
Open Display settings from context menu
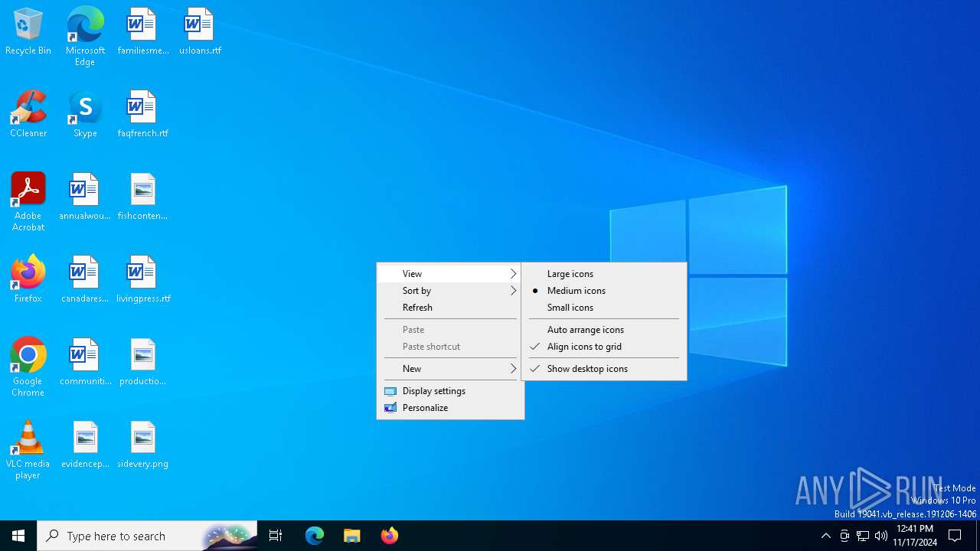coord(450,391)
